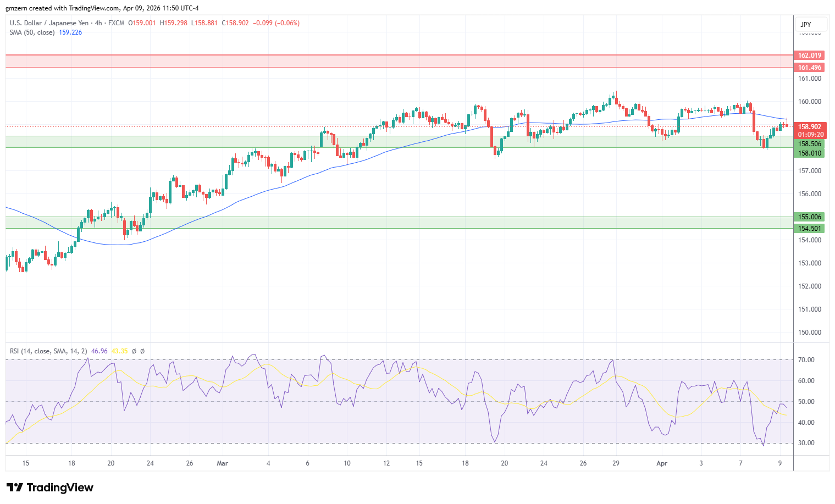Click the 162.019 resistance price label
Viewport: 835px width, 504px height.
(x=810, y=56)
